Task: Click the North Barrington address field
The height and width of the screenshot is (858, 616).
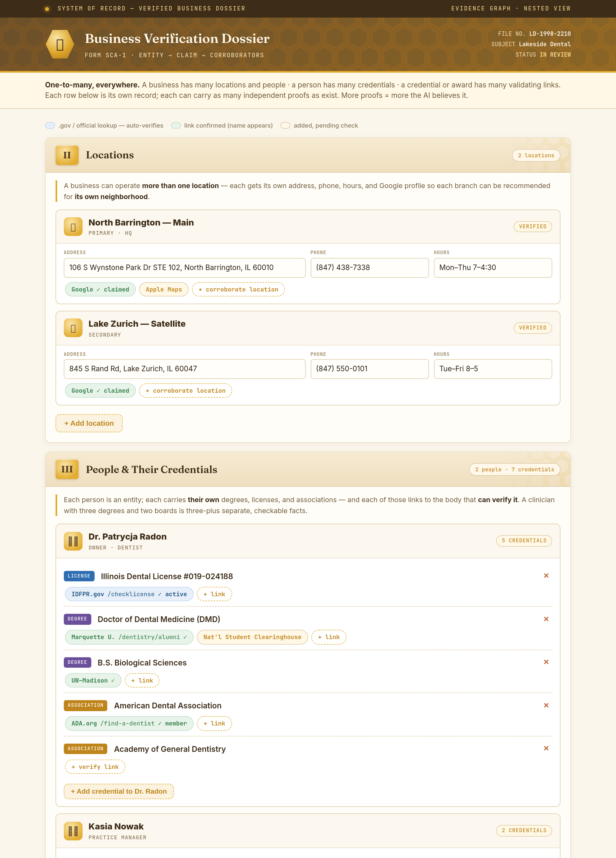Action: (185, 268)
